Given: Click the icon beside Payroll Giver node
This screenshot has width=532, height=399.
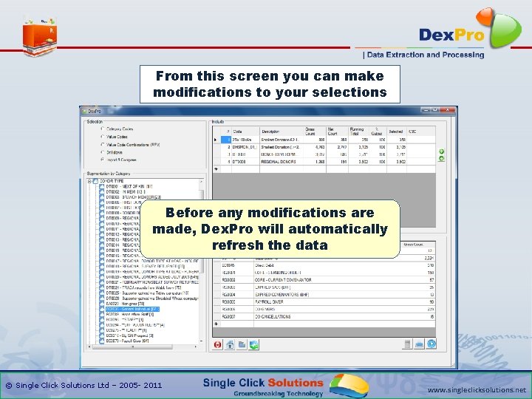Looking at the screenshot, I should (x=102, y=341).
